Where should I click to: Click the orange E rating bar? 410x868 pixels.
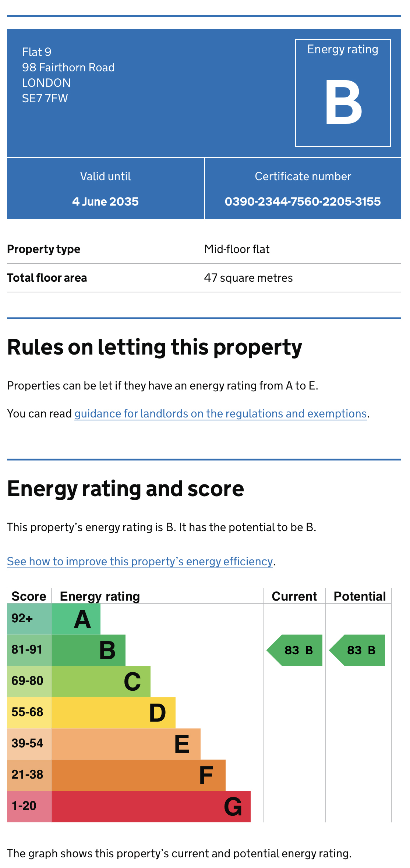point(126,744)
